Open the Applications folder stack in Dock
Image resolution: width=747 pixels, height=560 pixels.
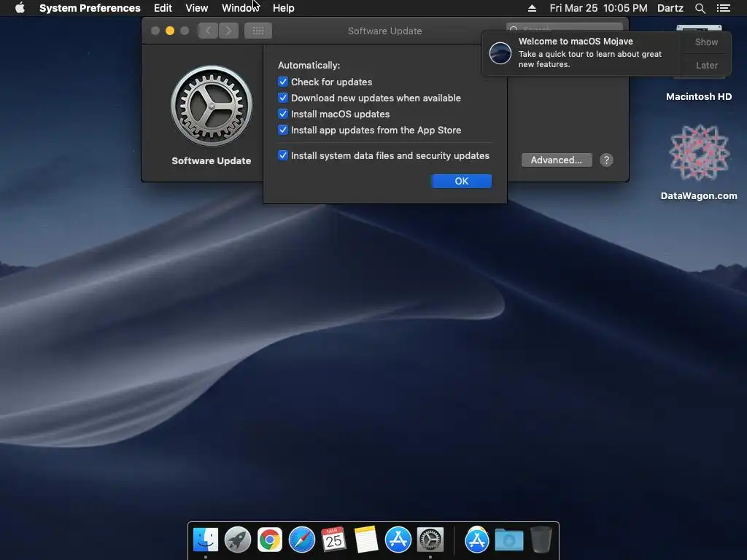[477, 540]
